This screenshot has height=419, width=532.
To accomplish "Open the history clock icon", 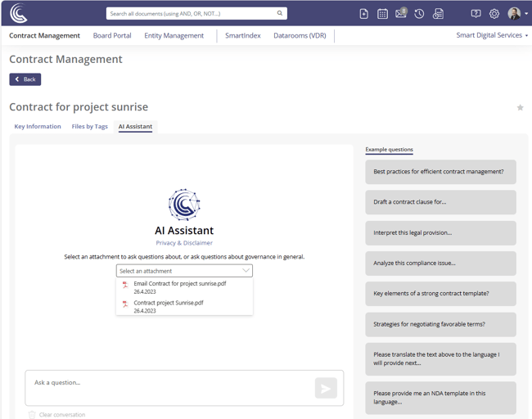I will 419,14.
